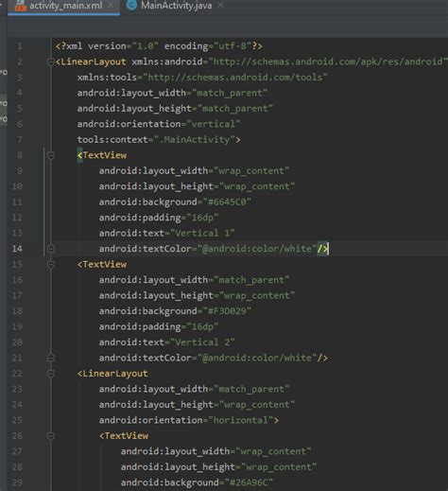Screen dimensions: 448x491
Task: Click the text value "Vertical 2"
Action: click(202, 342)
